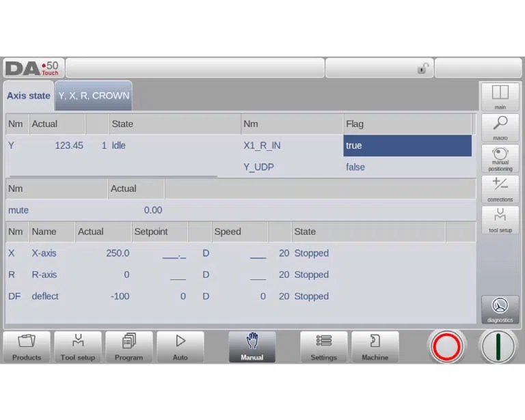The height and width of the screenshot is (420, 525).
Task: Click deflect actual value -100
Action: point(120,296)
